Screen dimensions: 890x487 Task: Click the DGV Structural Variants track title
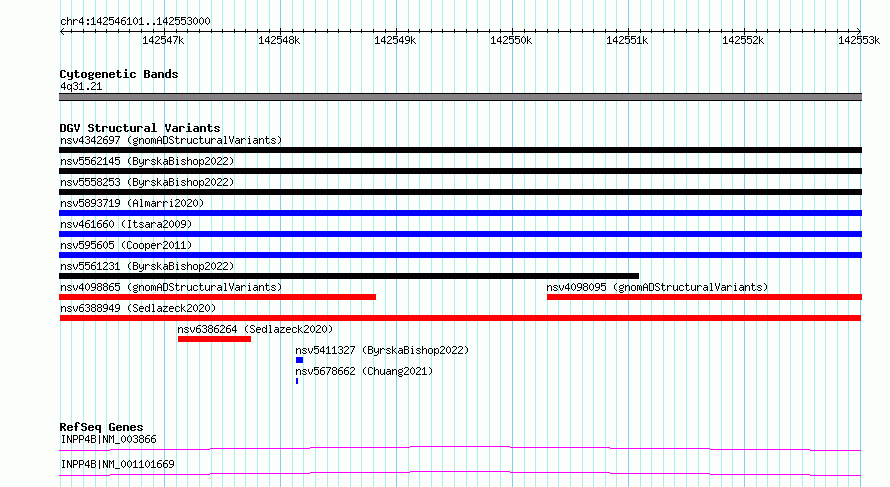click(140, 128)
